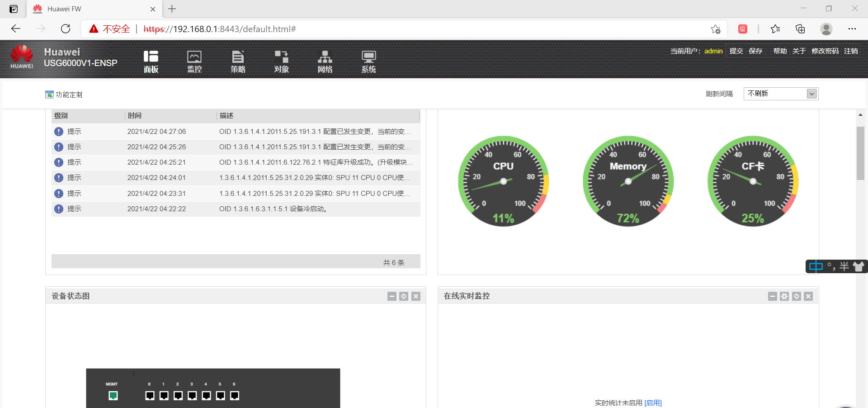Add this page to favorites
The width and height of the screenshot is (868, 408).
(x=715, y=29)
